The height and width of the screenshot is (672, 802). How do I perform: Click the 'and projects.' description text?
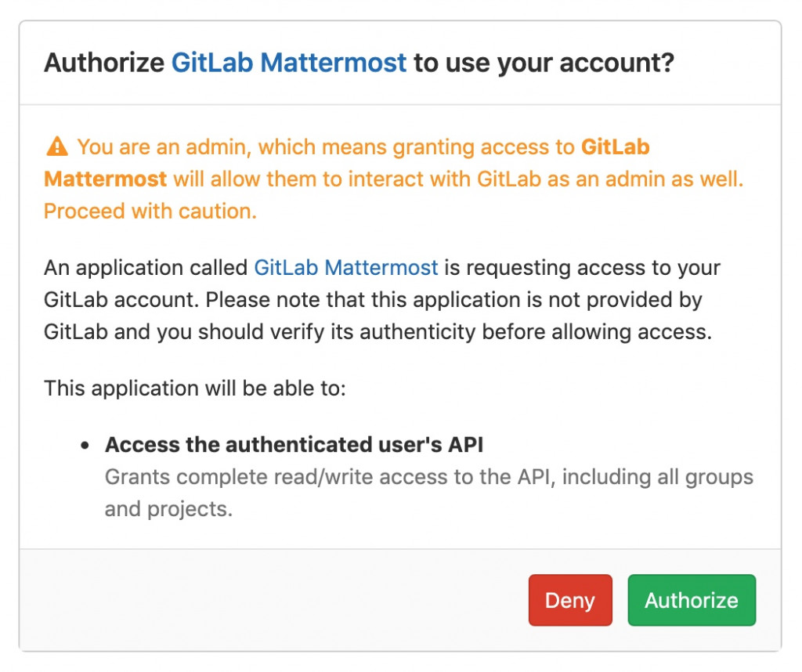(169, 509)
